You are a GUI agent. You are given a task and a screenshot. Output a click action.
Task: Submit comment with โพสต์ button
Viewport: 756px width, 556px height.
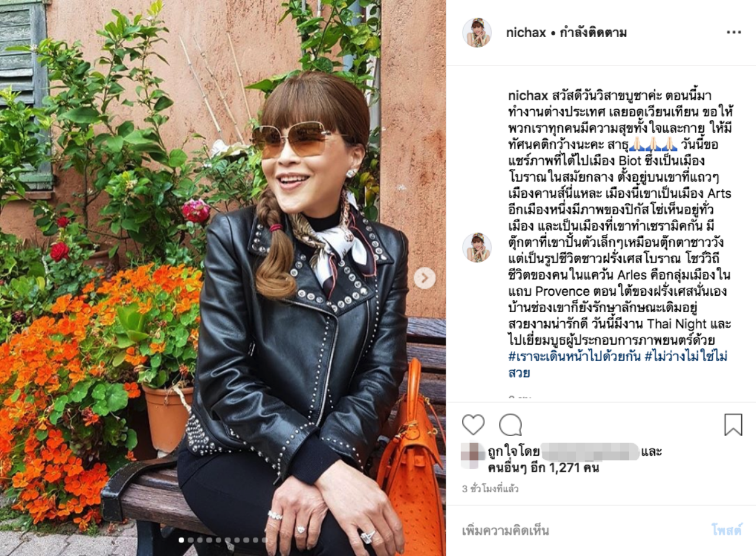click(726, 531)
